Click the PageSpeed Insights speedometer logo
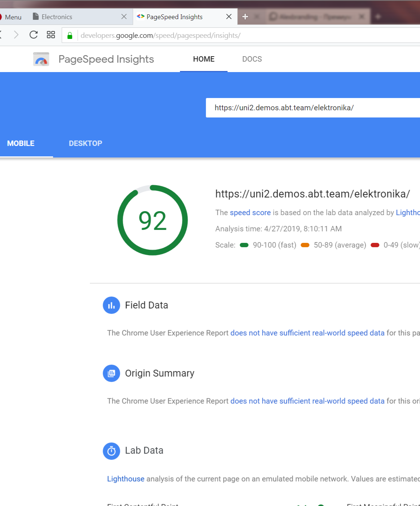420x506 pixels. click(41, 59)
